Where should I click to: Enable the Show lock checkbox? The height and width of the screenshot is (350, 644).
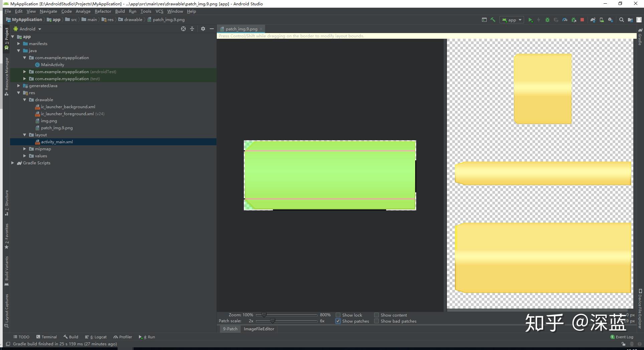pyautogui.click(x=338, y=315)
